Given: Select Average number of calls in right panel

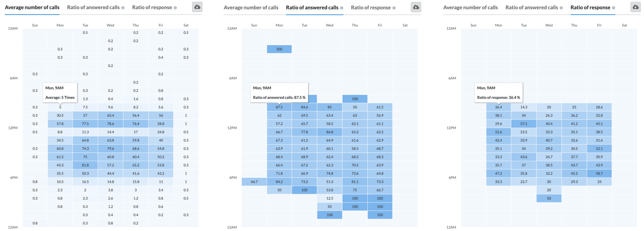Looking at the screenshot, I should [x=471, y=8].
